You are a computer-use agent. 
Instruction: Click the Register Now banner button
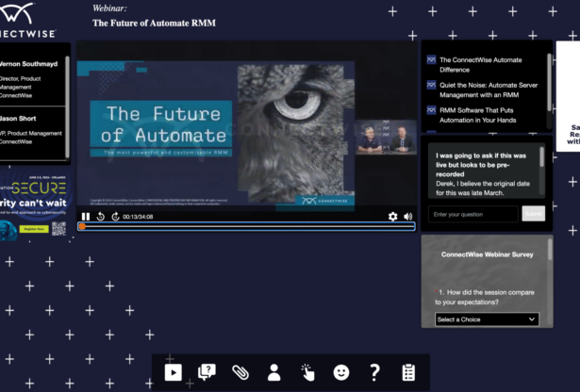tap(34, 229)
